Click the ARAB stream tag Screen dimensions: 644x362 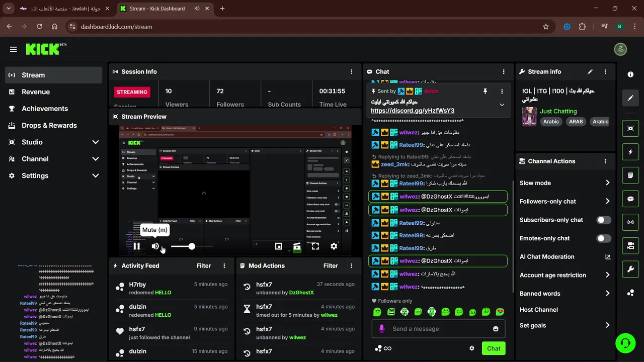576,122
